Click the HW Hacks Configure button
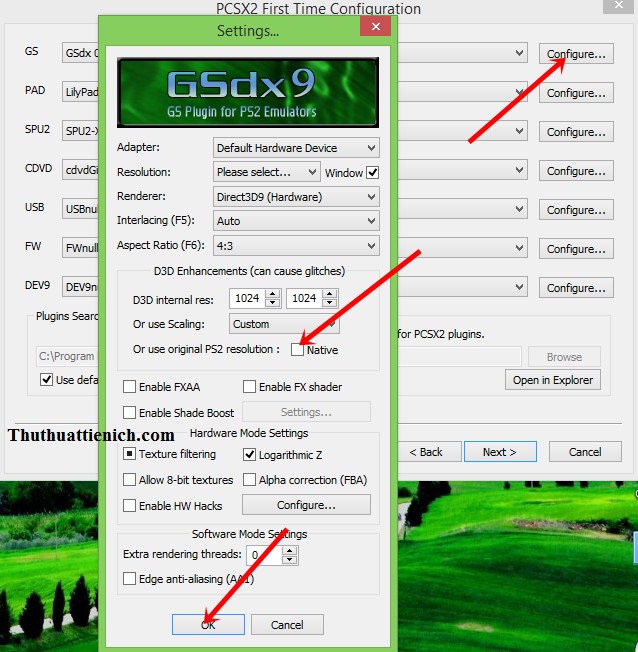638x652 pixels. [306, 505]
